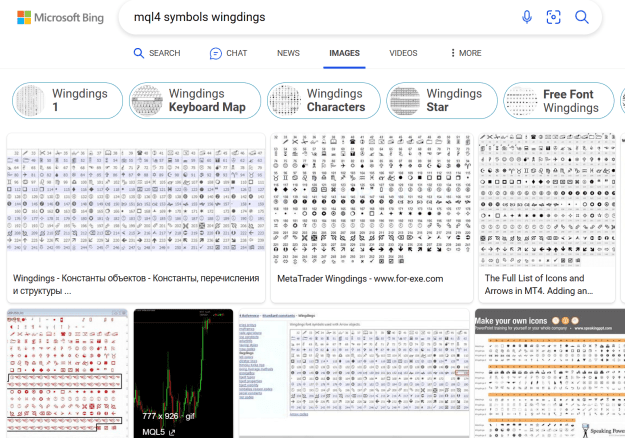Image resolution: width=625 pixels, height=438 pixels.
Task: Open the Full List of Icons thumbnail
Action: (x=547, y=200)
